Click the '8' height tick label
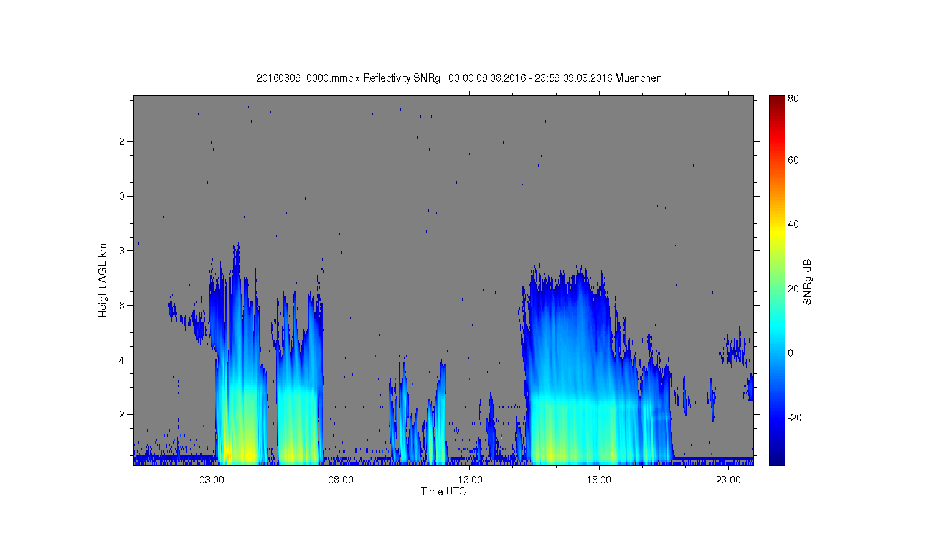Screen dimensions: 934x560 coord(123,251)
